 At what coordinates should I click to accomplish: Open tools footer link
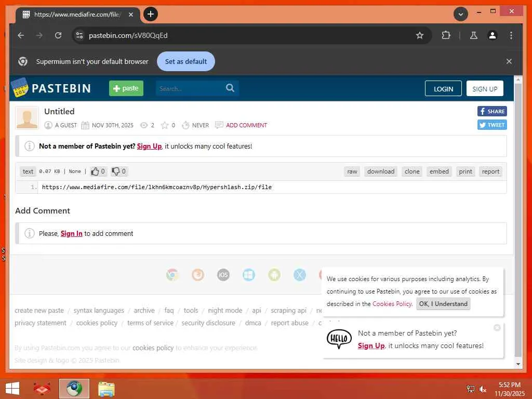191,311
